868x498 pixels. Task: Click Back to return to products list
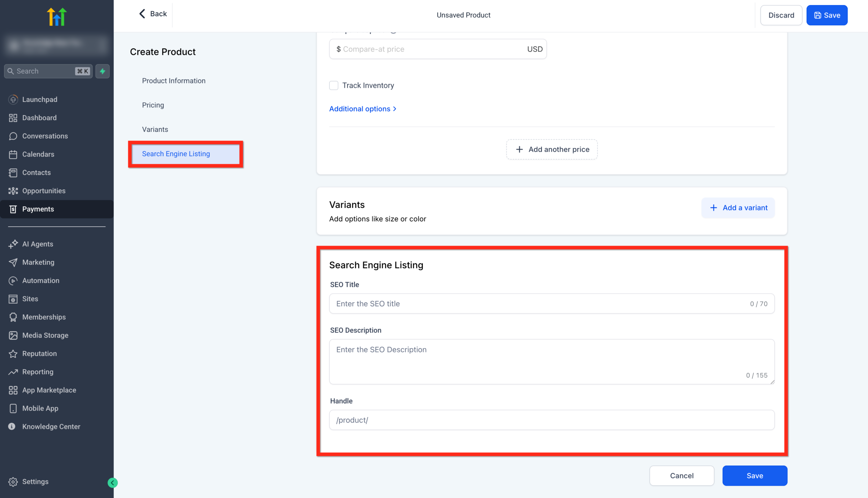(x=152, y=14)
